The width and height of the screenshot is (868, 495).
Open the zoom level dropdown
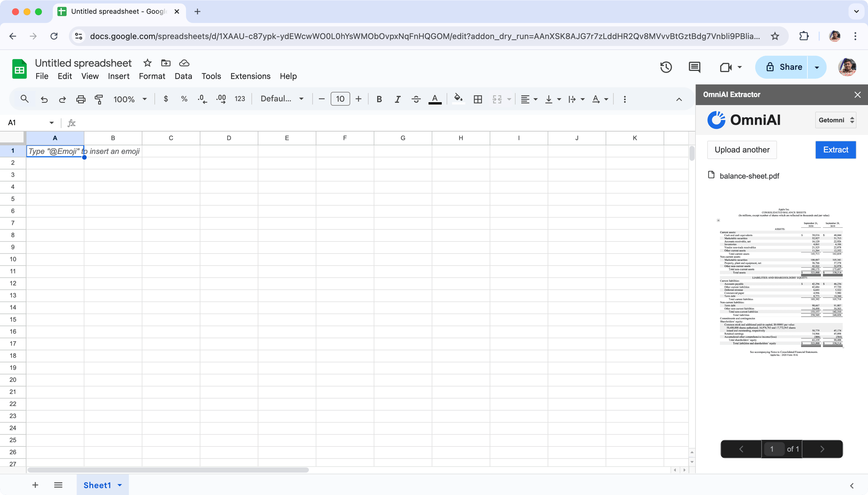[130, 99]
